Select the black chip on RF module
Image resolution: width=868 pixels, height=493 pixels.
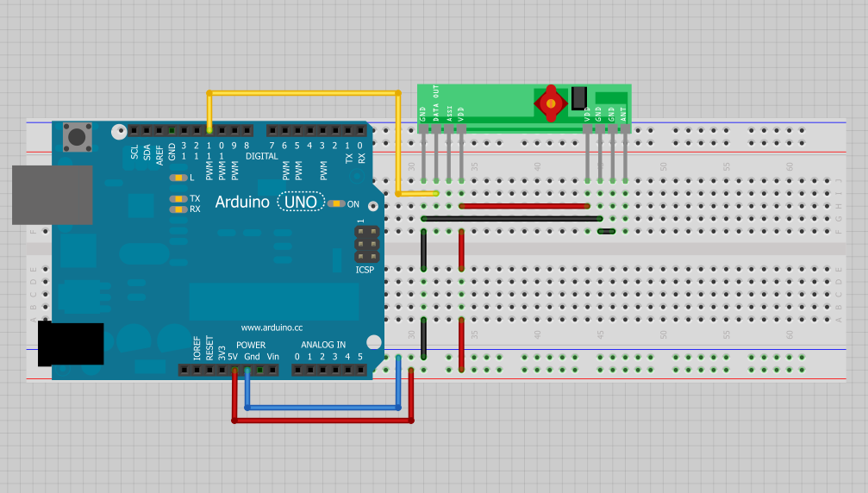click(579, 98)
